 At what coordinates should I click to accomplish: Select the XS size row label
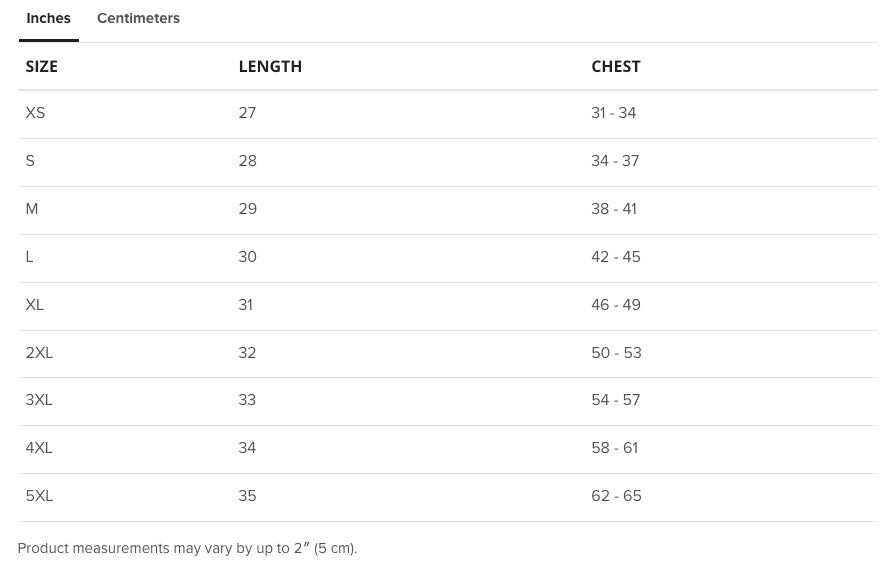(x=35, y=113)
